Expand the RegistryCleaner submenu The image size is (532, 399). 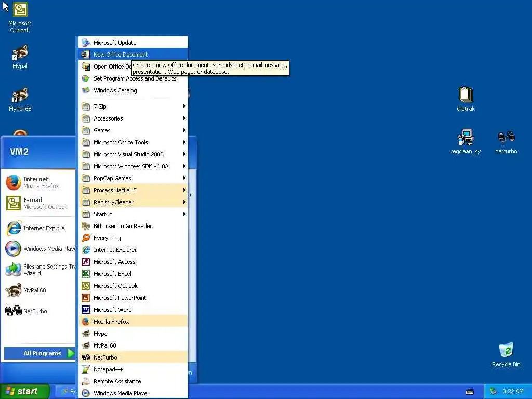point(133,202)
